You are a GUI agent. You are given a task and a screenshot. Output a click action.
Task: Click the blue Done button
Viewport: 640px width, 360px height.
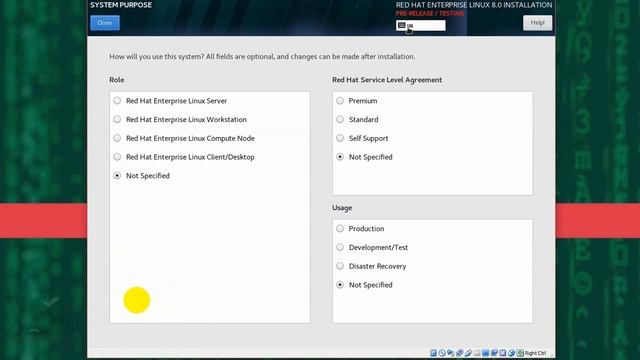(x=105, y=23)
